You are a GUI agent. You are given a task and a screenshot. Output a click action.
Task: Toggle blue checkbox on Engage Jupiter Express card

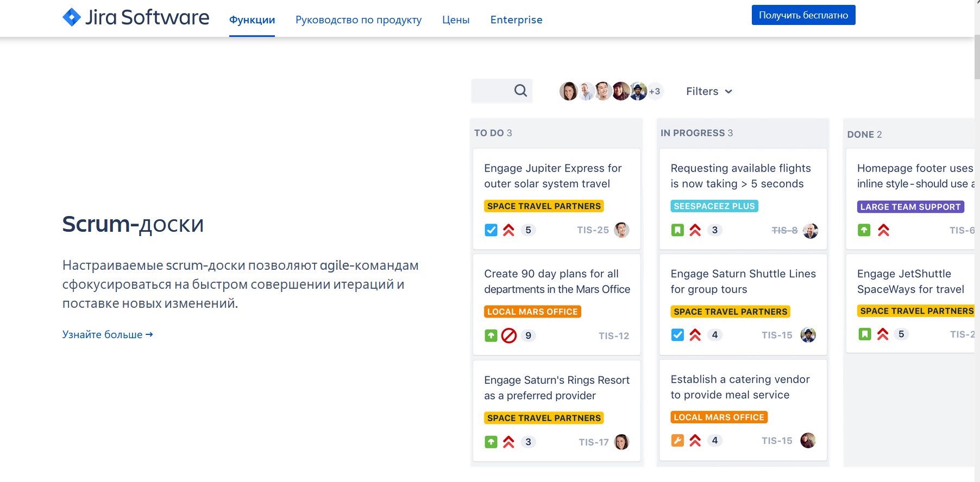pyautogui.click(x=491, y=230)
